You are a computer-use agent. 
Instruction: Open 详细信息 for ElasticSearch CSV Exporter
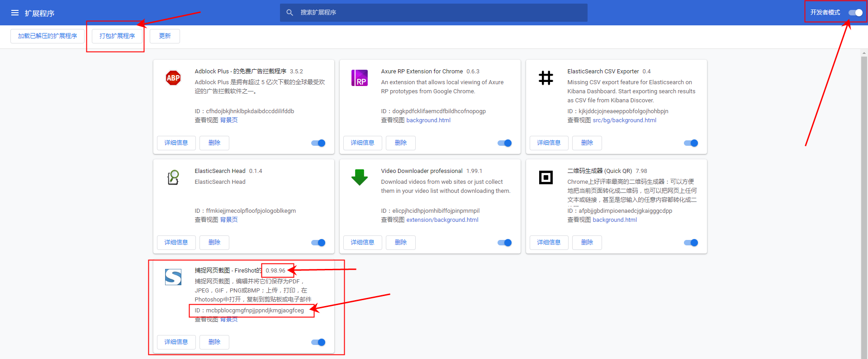[549, 143]
